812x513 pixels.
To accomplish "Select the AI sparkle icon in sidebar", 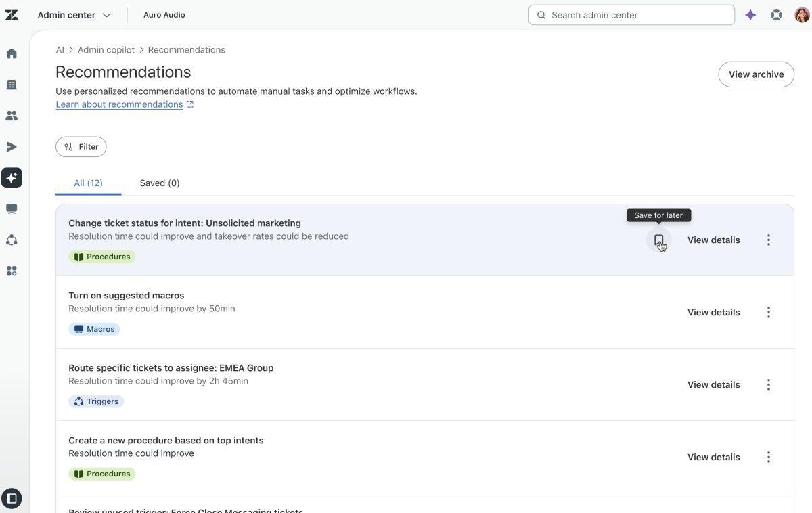I will click(12, 178).
